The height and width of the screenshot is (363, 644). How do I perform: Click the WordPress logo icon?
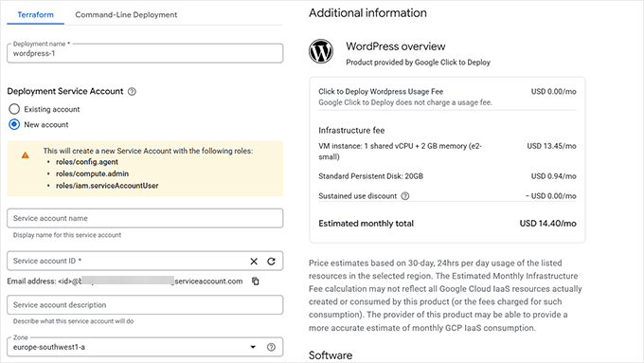tap(321, 52)
